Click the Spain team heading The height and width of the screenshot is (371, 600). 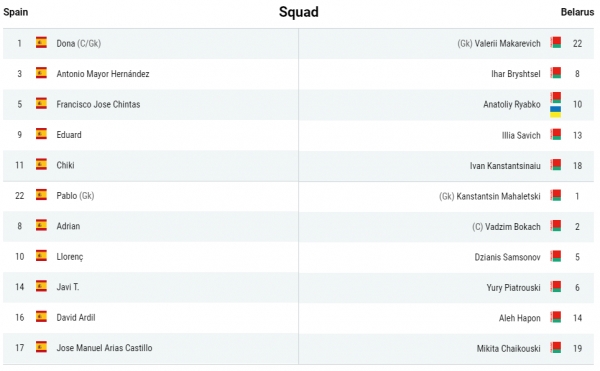[x=16, y=12]
